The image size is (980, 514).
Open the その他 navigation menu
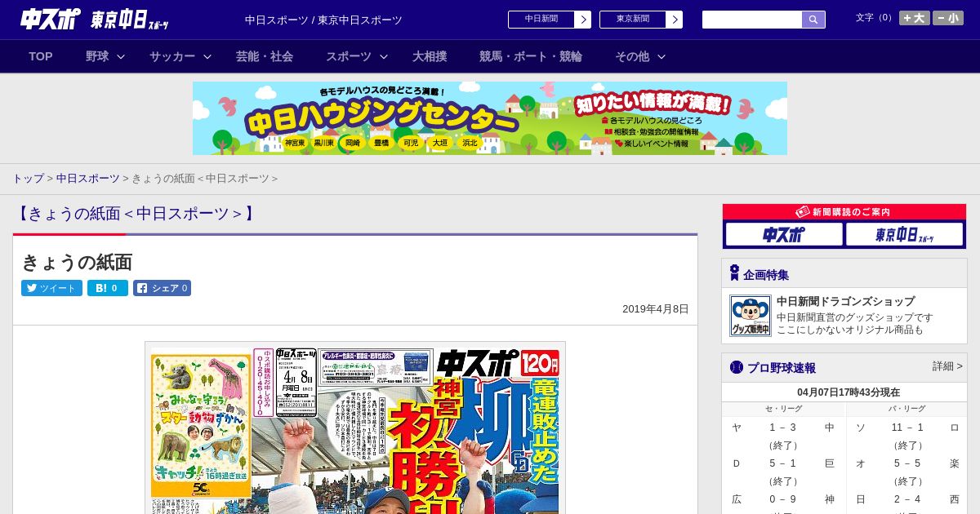[632, 56]
